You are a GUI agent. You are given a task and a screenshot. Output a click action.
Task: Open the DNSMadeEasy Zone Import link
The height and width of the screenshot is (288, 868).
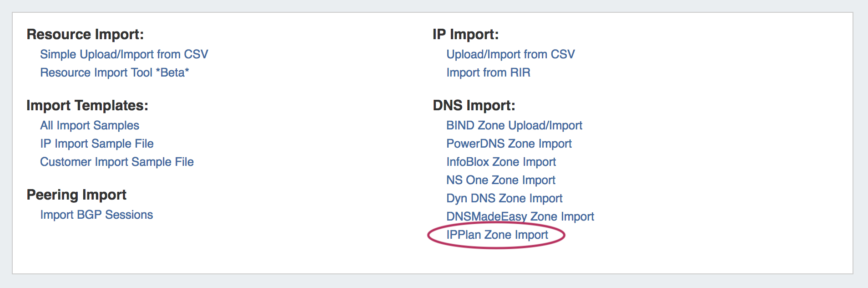coord(520,216)
